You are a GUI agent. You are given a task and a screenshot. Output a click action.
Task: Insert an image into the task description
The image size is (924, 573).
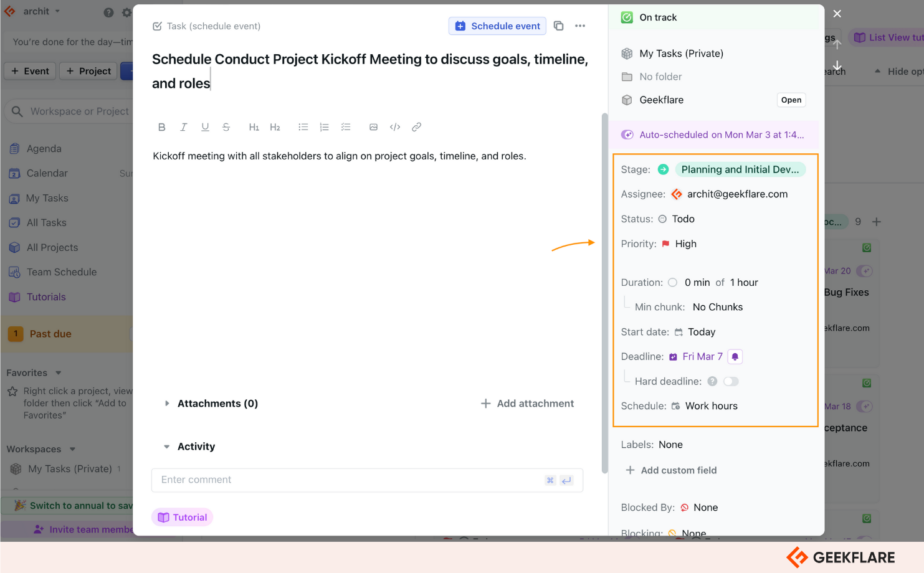(x=373, y=127)
